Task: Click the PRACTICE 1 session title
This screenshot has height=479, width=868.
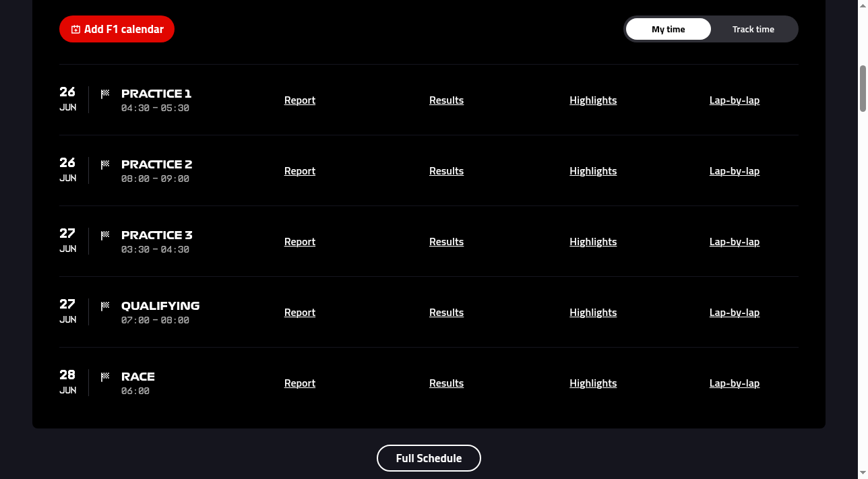Action: pyautogui.click(x=156, y=94)
